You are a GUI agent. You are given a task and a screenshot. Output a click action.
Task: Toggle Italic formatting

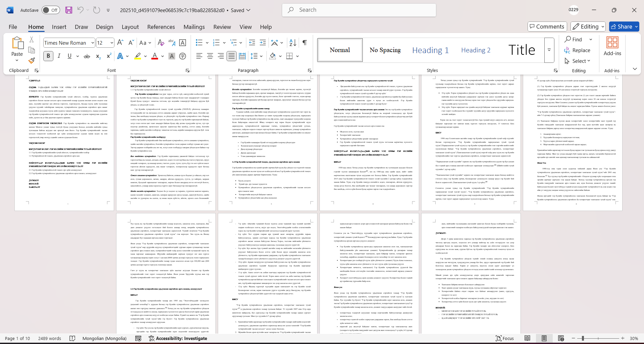tap(59, 56)
